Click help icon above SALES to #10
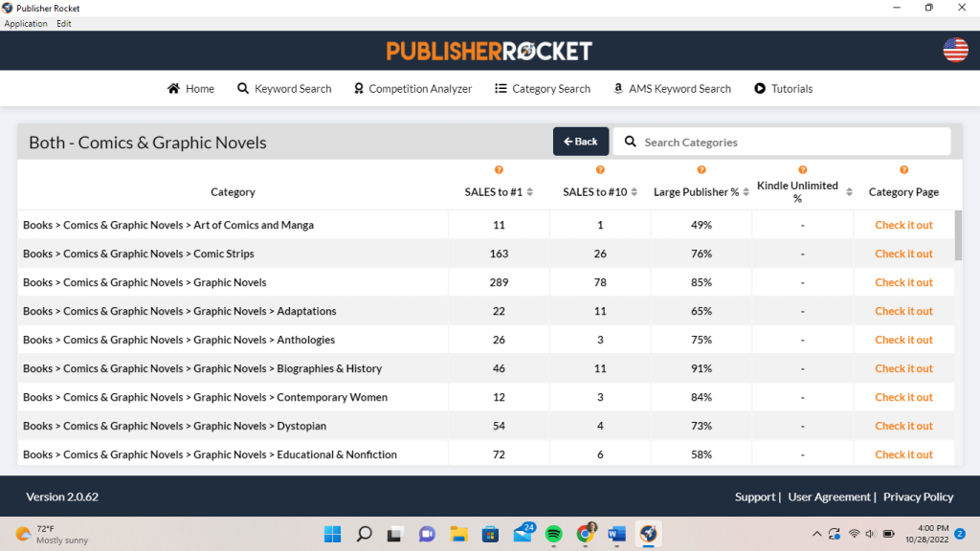This screenshot has height=551, width=980. (x=600, y=170)
